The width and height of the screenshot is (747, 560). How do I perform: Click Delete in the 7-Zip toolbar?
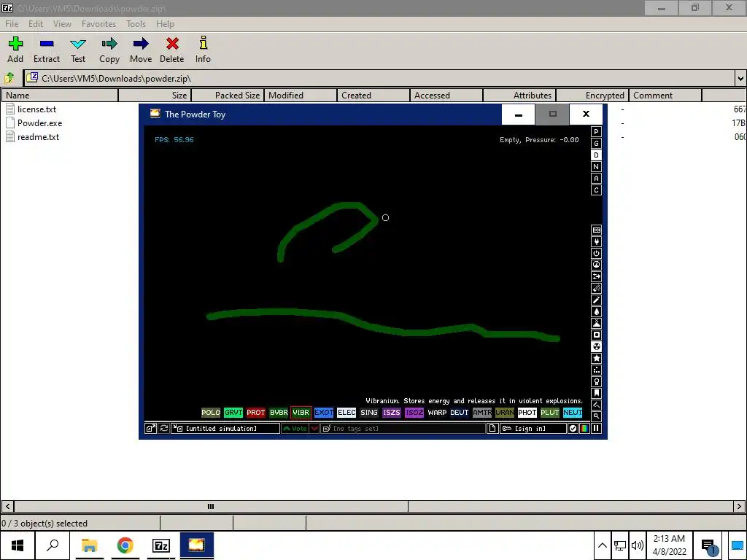(172, 50)
